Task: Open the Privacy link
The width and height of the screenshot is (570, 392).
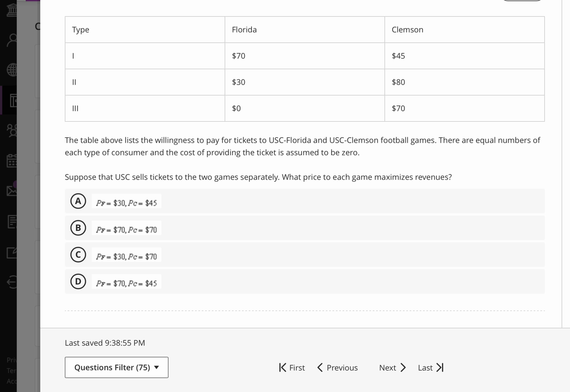Action: (12, 360)
